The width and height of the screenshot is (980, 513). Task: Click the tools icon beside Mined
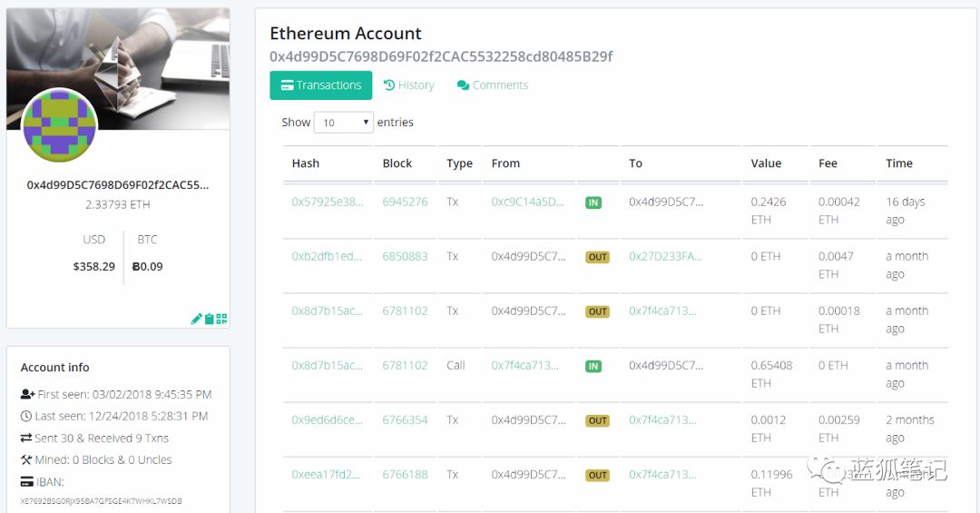pos(25,459)
